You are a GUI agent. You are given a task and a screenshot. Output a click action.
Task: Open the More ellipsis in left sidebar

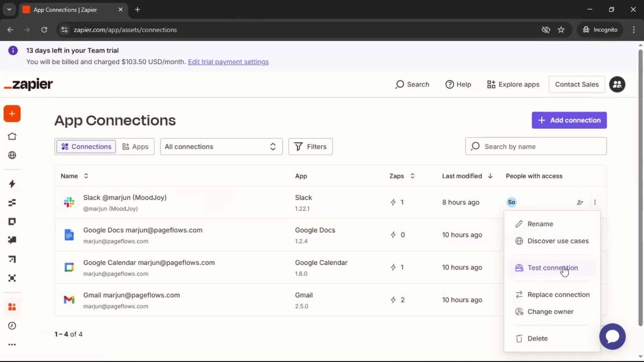(x=12, y=345)
